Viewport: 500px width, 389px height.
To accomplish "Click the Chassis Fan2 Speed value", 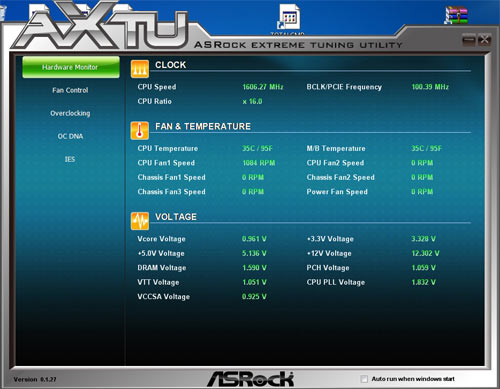I will pos(422,177).
